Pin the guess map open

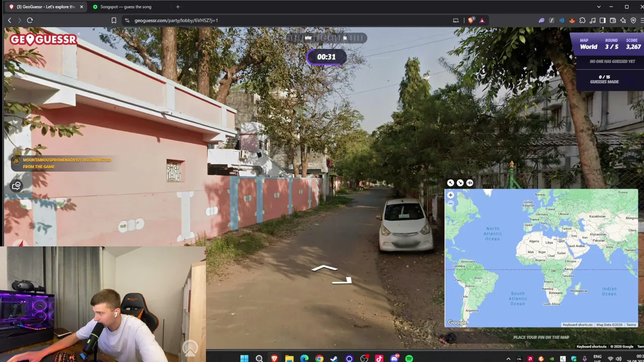click(469, 183)
